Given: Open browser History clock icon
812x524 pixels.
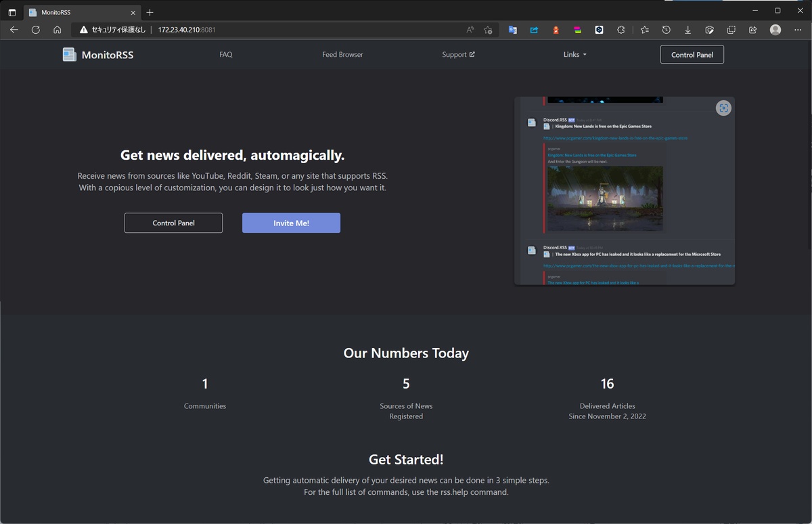Looking at the screenshot, I should [x=666, y=30].
